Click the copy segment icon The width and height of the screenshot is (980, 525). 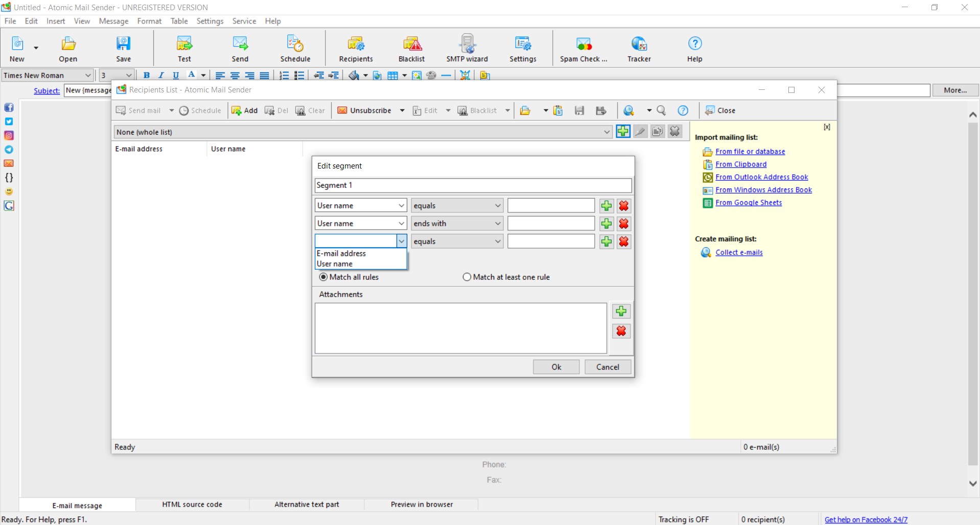tap(658, 131)
